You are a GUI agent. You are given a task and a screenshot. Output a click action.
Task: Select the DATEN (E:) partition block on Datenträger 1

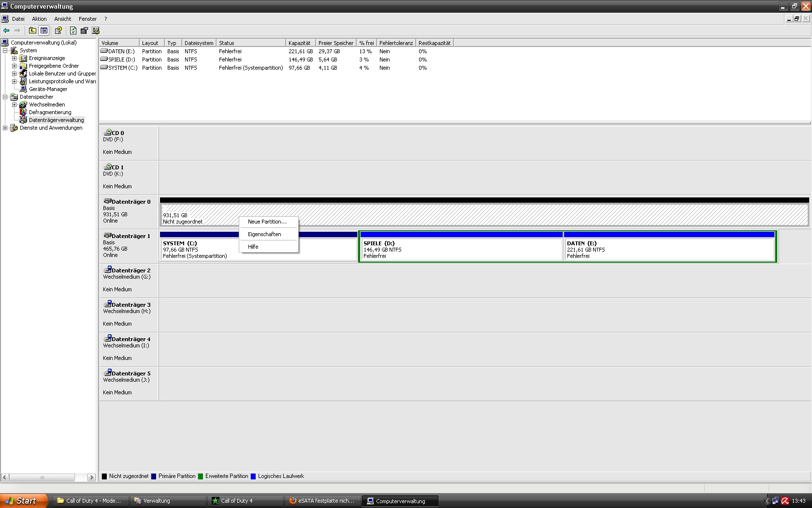(x=669, y=247)
